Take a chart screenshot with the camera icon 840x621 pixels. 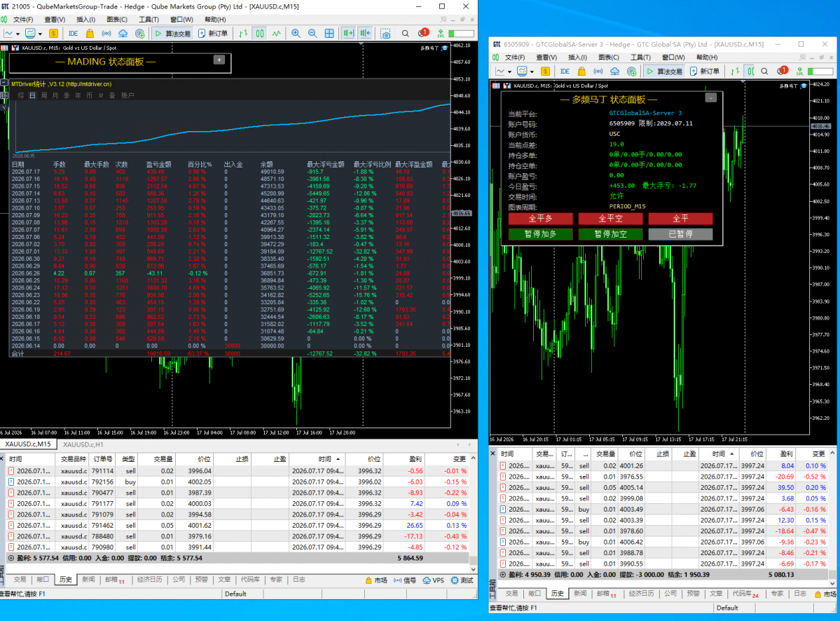(x=385, y=33)
